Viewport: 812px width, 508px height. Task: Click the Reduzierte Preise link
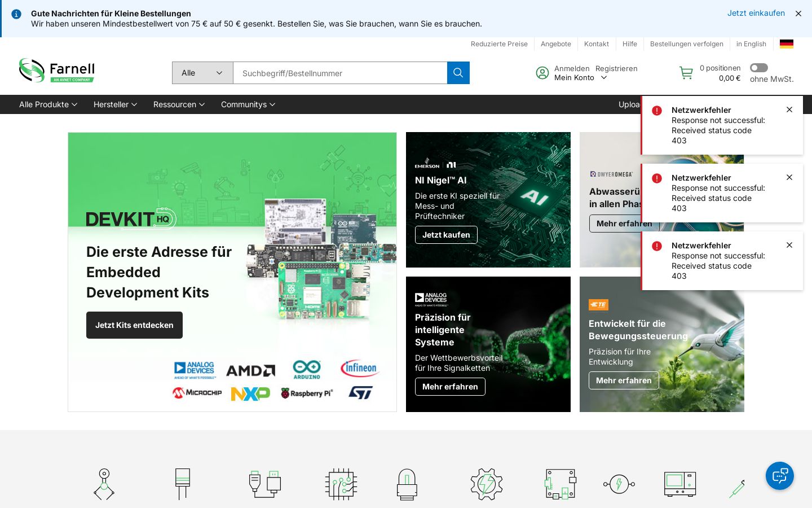[x=499, y=44]
